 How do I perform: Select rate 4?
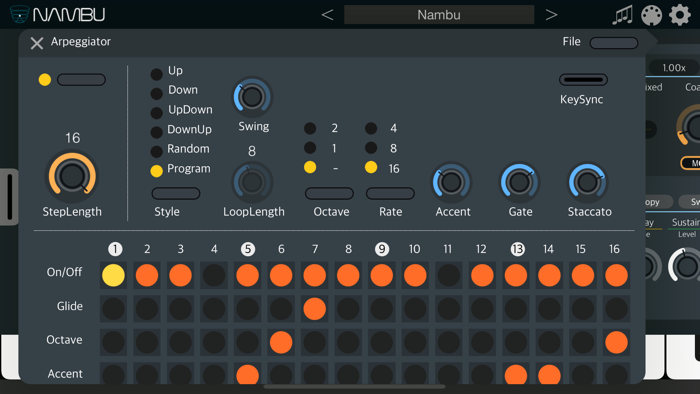coord(371,129)
